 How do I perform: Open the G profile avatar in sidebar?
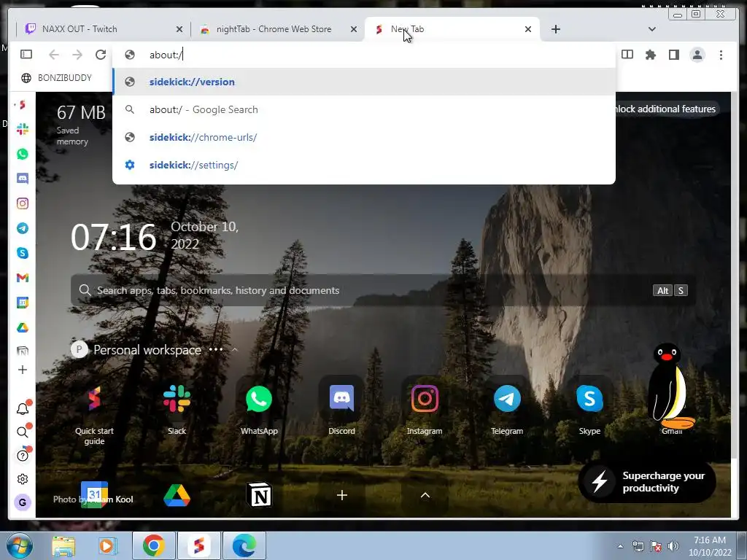(x=23, y=502)
